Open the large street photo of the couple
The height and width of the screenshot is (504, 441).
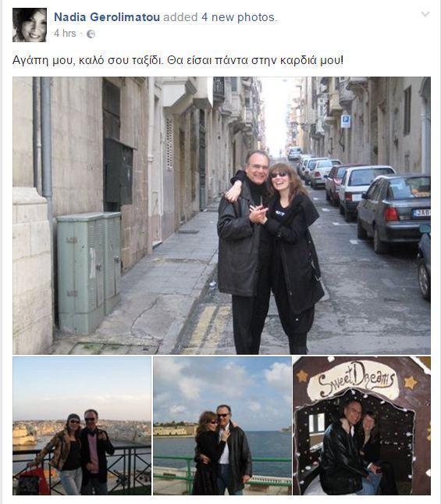point(222,216)
